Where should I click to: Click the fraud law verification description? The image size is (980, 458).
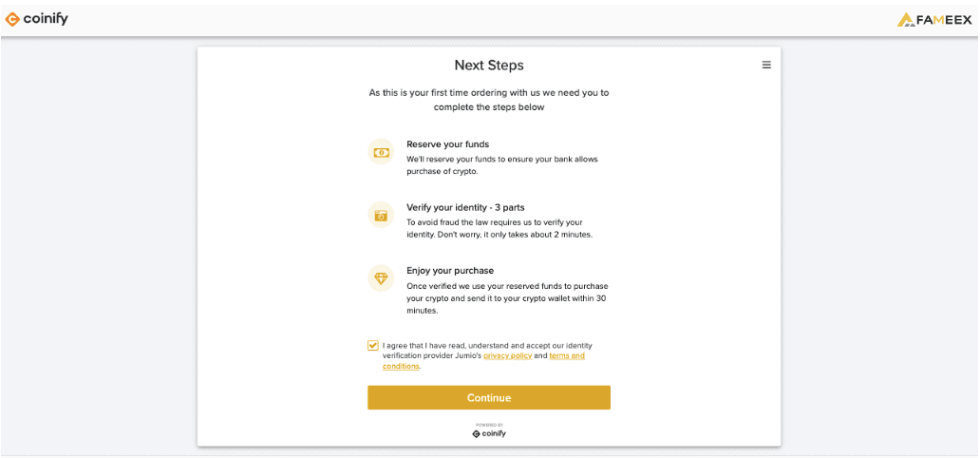[x=499, y=228]
